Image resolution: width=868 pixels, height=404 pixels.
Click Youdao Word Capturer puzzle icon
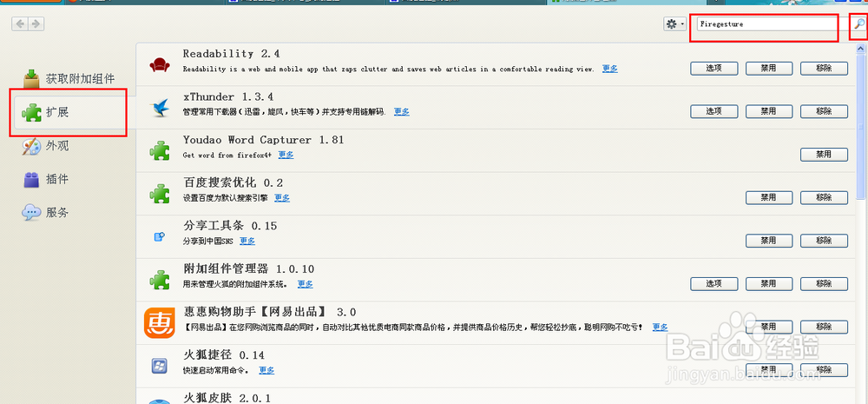coord(160,150)
